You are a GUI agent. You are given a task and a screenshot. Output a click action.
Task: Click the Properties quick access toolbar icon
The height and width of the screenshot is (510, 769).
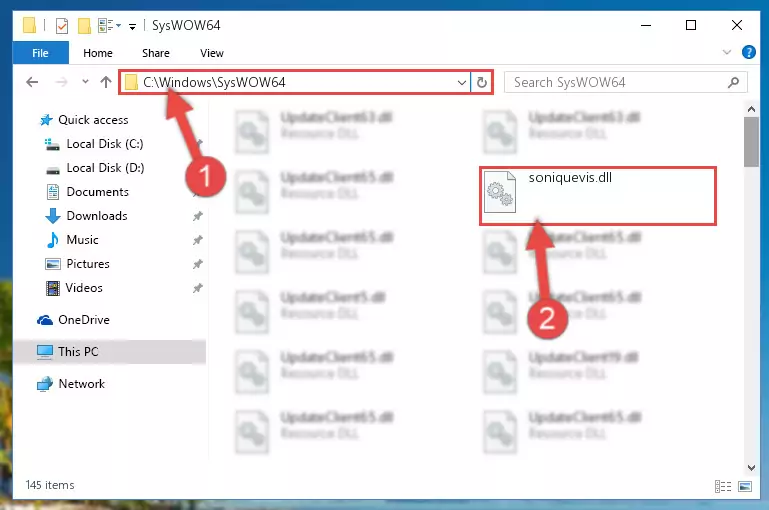(62, 26)
